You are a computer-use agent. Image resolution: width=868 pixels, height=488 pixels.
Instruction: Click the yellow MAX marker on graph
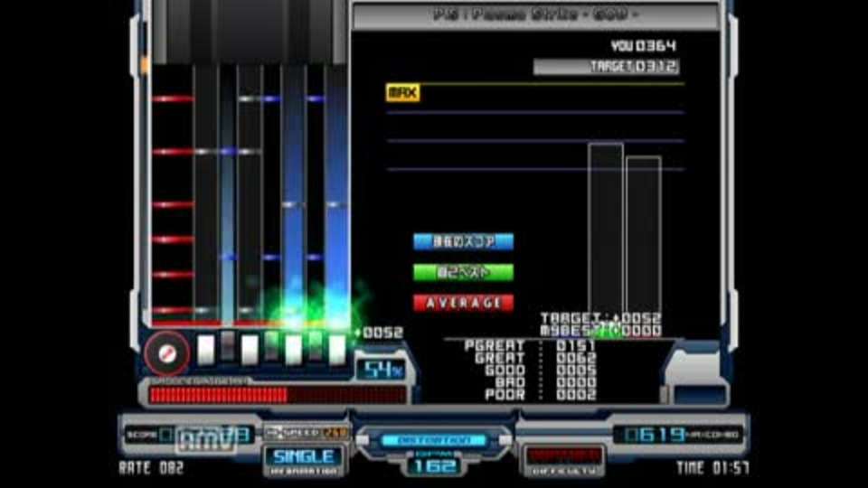point(402,93)
